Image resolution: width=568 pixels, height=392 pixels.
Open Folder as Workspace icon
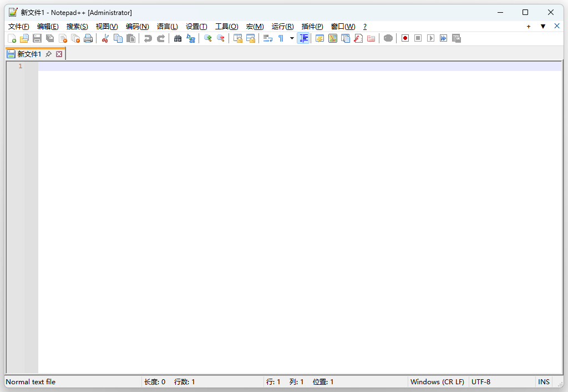[x=371, y=38]
